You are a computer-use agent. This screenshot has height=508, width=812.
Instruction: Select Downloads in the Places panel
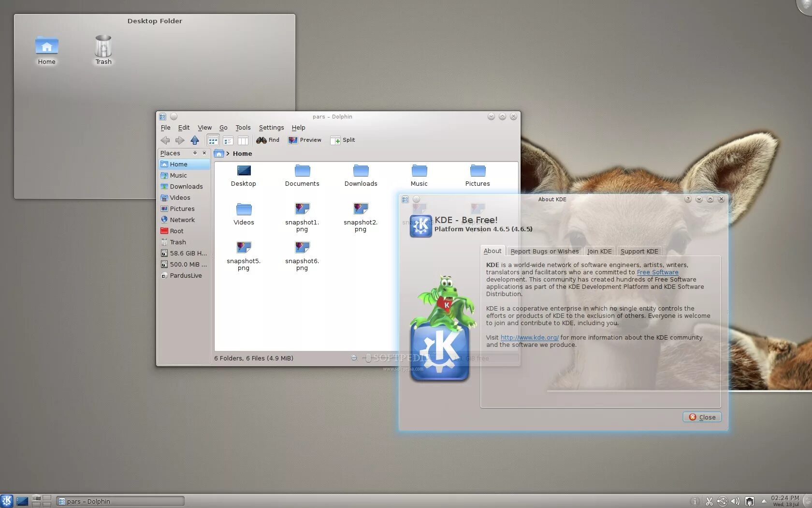coord(184,187)
